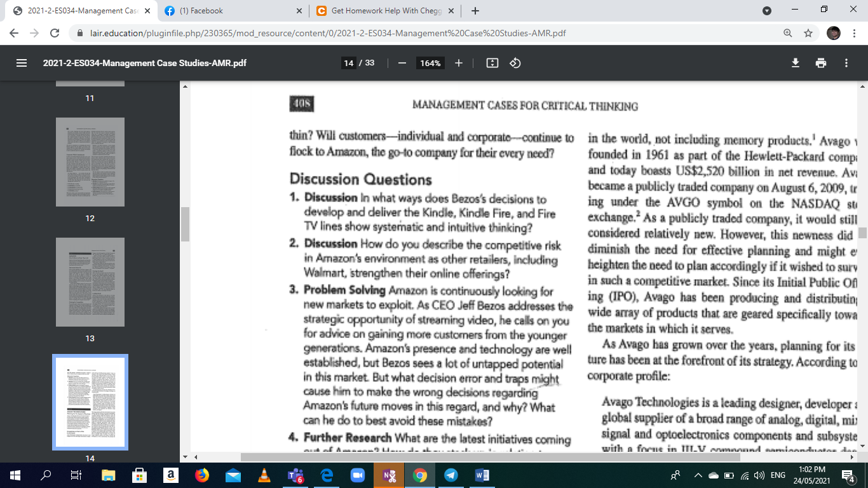Image resolution: width=868 pixels, height=488 pixels.
Task: Zoom in with the plus button
Action: point(459,63)
